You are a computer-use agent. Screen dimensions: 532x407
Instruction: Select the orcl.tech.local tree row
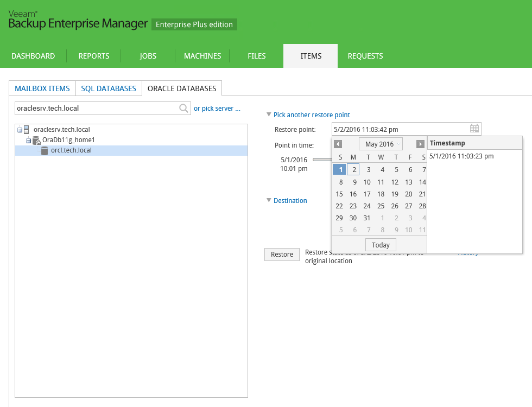[x=131, y=151]
